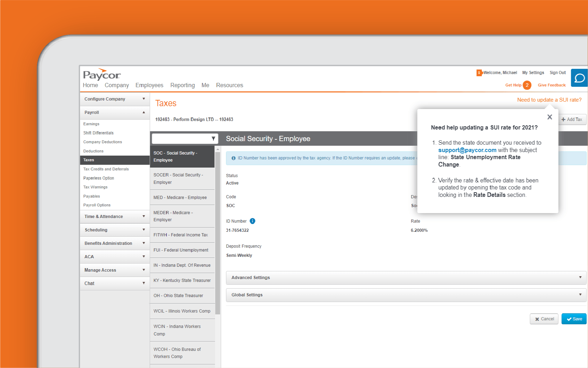588x368 pixels.
Task: Select WCOH - Ohio Bureau of Workers Comp
Action: [x=182, y=353]
